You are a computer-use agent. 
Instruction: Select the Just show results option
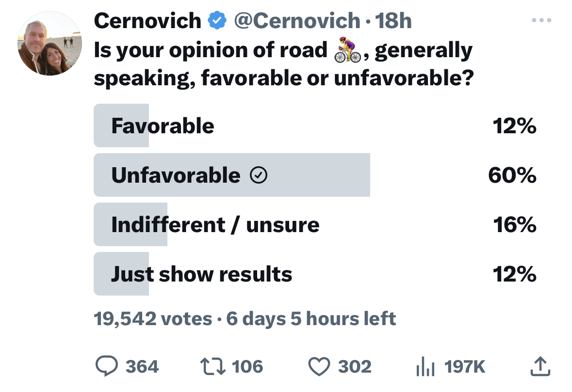[315, 274]
